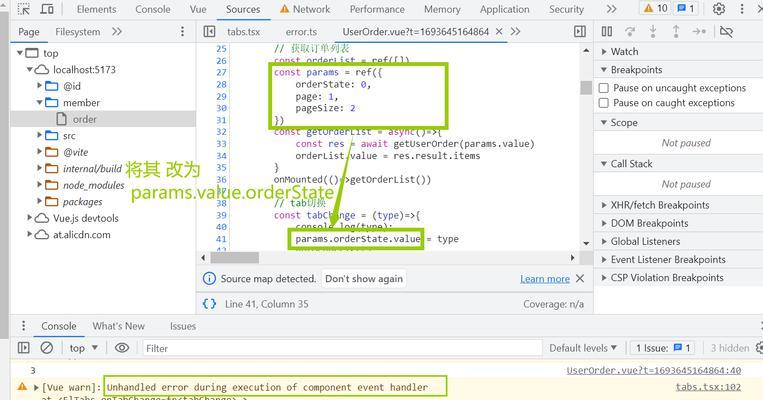The width and height of the screenshot is (763, 400).
Task: Clear the console icon
Action: pyautogui.click(x=47, y=348)
